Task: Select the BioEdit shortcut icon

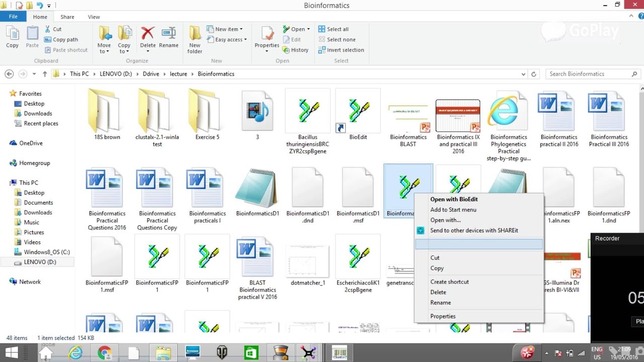Action: pyautogui.click(x=358, y=115)
